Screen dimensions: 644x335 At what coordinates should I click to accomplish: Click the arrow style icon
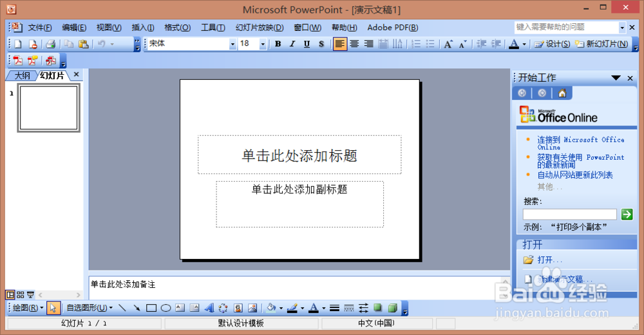tap(363, 308)
